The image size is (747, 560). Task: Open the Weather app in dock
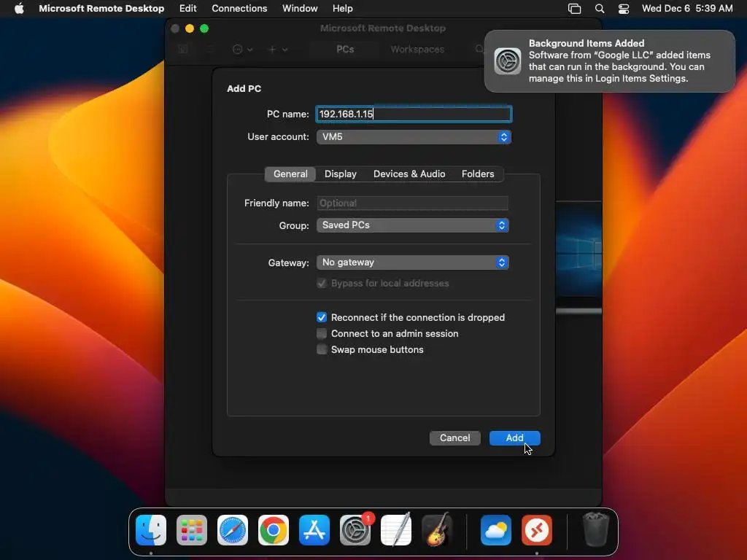(x=496, y=530)
